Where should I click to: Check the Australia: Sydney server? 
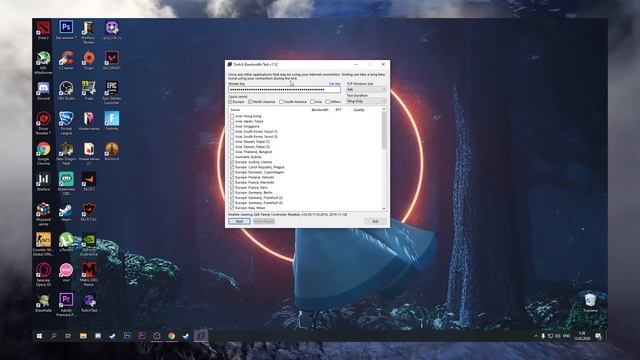pyautogui.click(x=232, y=157)
